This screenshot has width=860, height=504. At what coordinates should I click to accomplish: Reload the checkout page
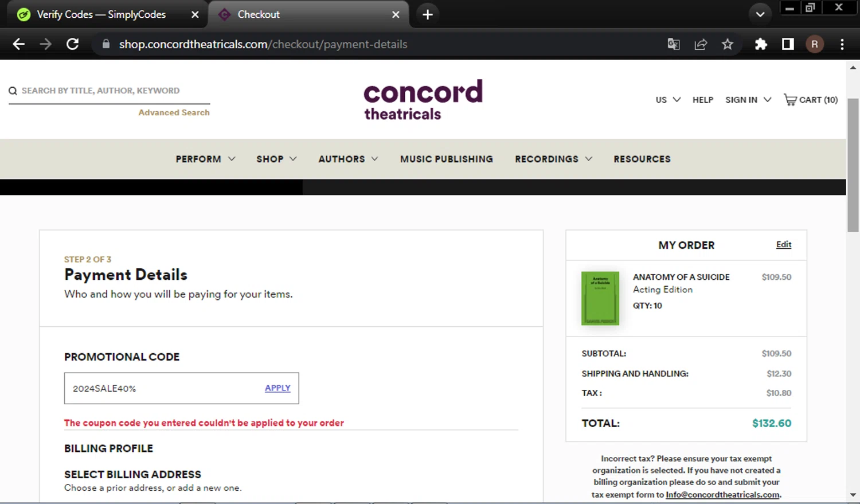tap(72, 44)
